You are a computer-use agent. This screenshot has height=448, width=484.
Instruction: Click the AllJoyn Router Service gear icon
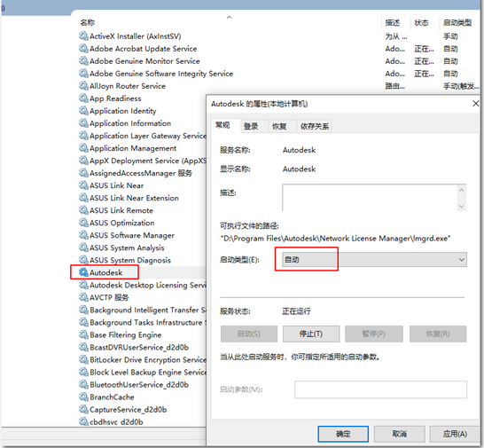[x=83, y=85]
